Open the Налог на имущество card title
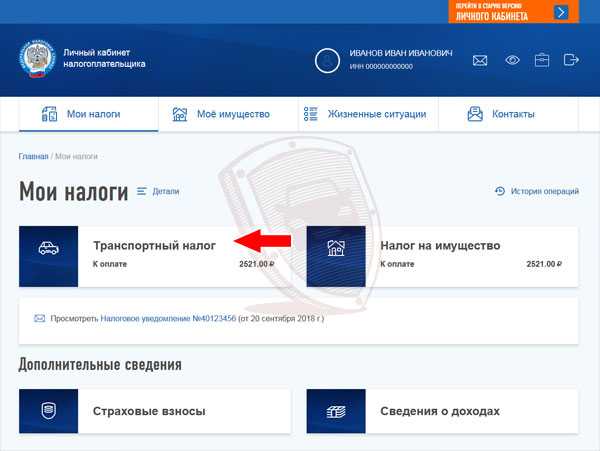This screenshot has height=451, width=600. 440,246
